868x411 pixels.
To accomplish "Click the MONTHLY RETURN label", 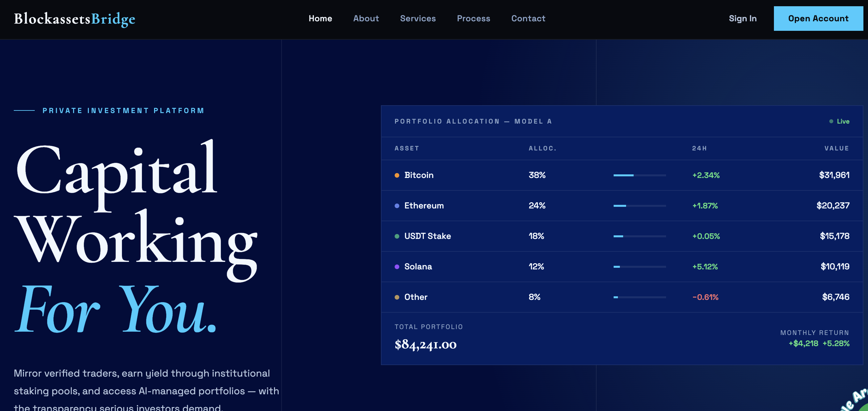I will tap(815, 333).
